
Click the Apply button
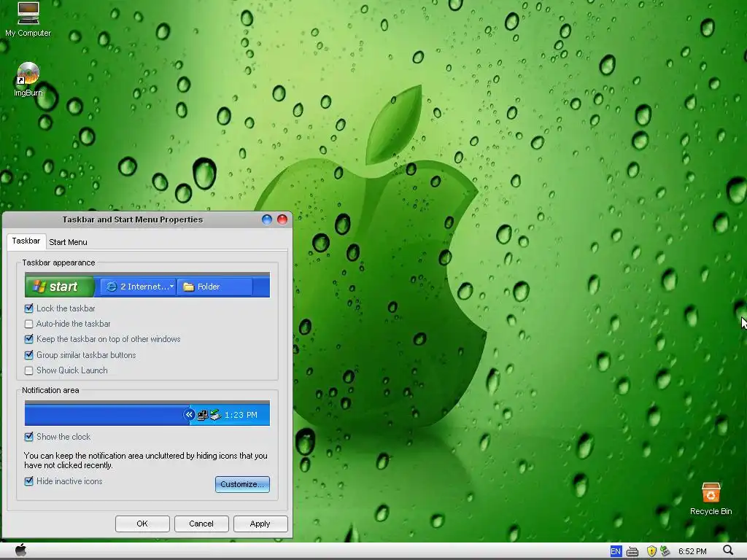click(260, 524)
